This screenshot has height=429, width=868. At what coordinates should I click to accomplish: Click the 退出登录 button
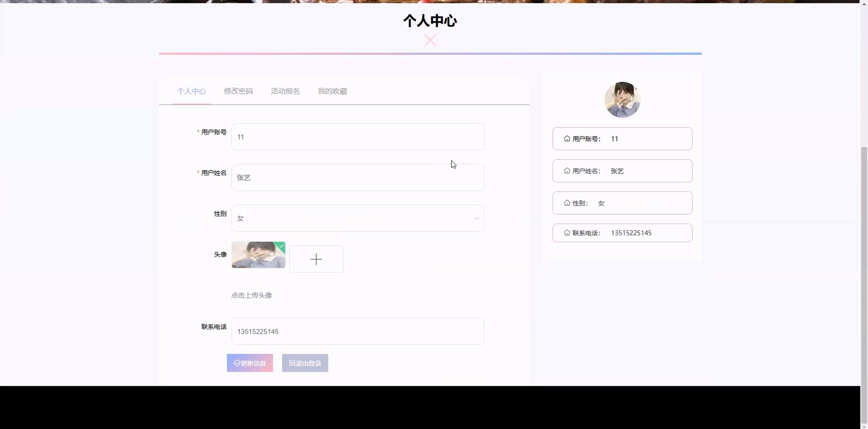[305, 363]
